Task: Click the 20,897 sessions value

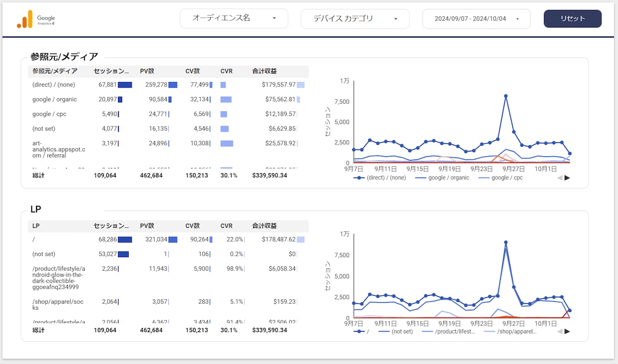Action: 108,100
